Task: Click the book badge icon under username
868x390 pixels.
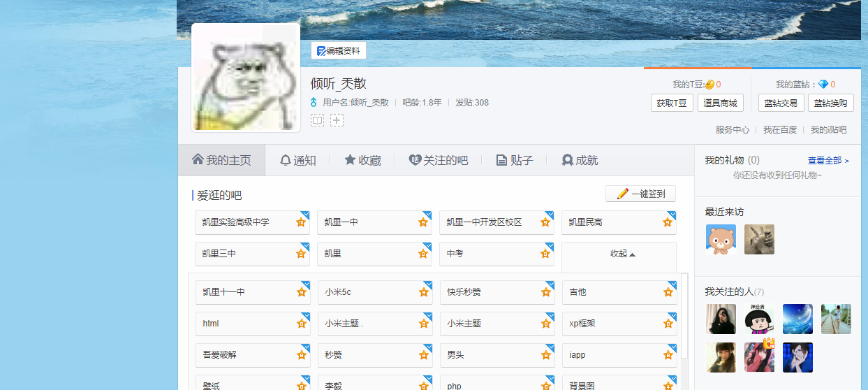Action: coord(317,120)
